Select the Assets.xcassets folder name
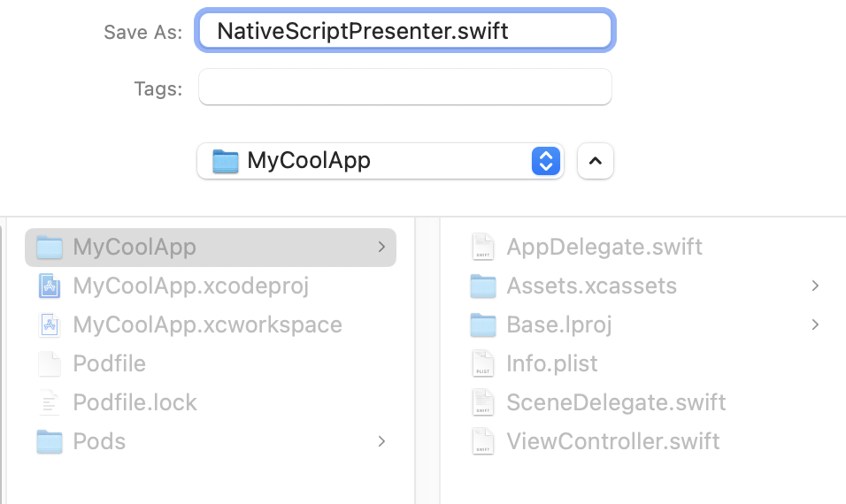Screen dimensions: 846x504 [x=591, y=286]
